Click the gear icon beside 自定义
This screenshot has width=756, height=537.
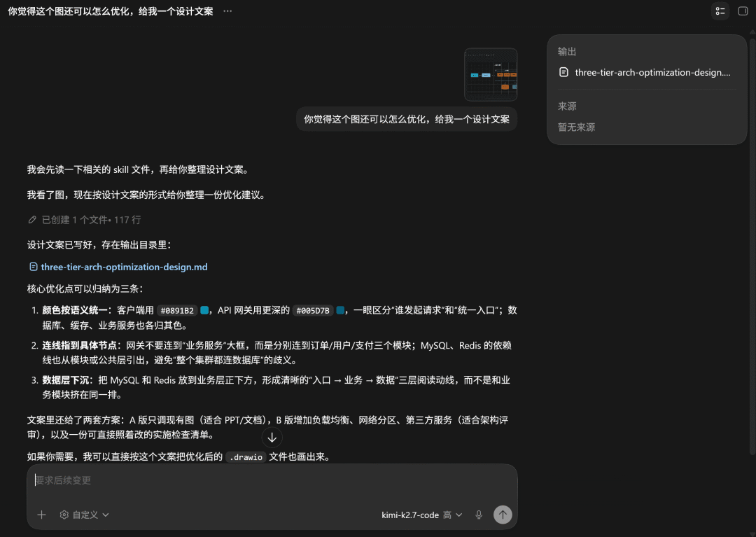coord(64,515)
